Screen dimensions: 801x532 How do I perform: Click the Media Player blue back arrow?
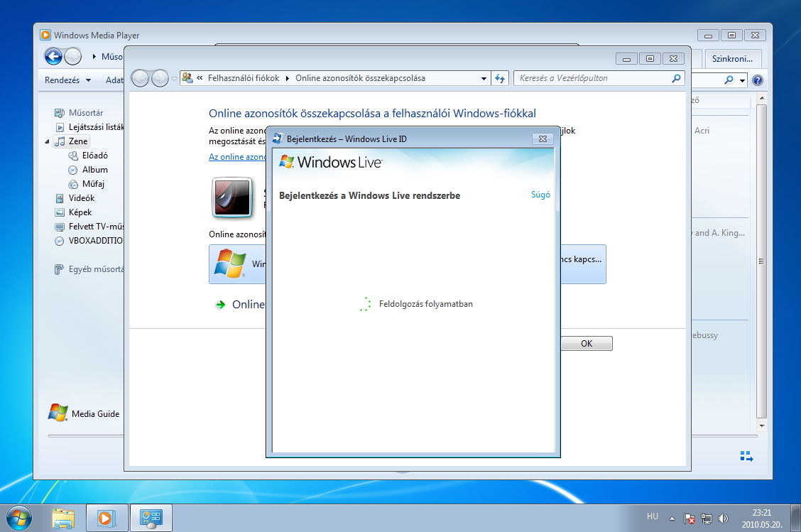tap(53, 57)
